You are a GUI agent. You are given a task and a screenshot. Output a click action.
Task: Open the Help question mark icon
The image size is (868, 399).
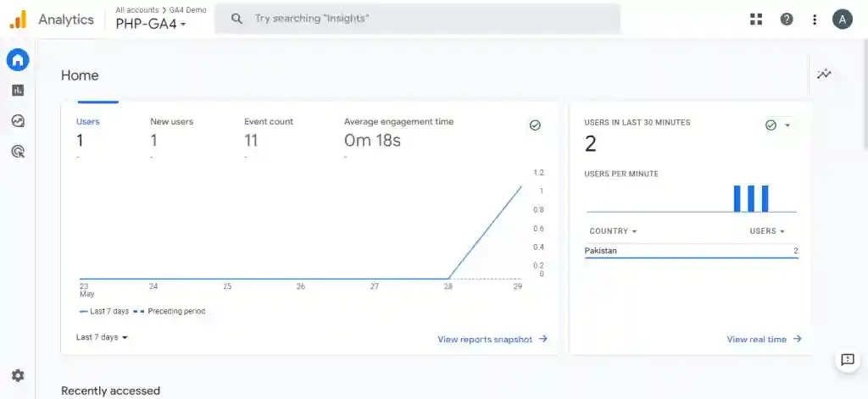click(786, 19)
